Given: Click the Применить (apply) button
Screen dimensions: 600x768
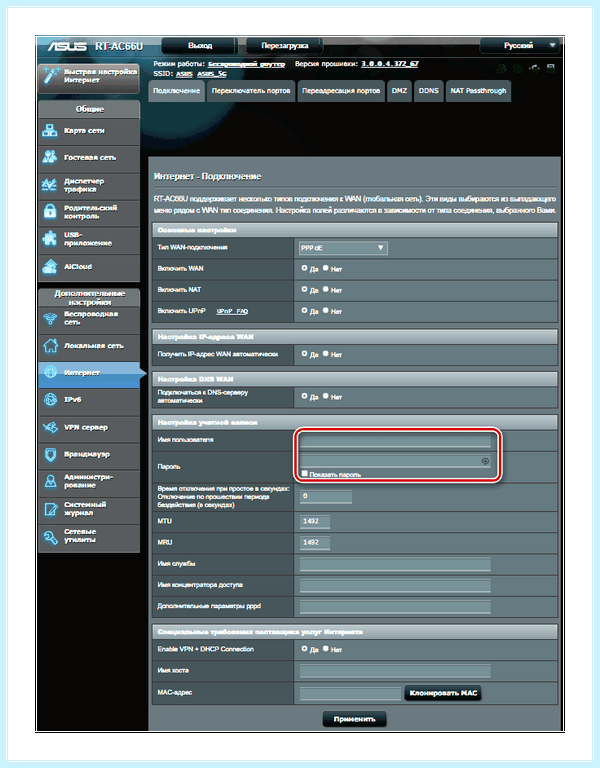Looking at the screenshot, I should pyautogui.click(x=354, y=719).
